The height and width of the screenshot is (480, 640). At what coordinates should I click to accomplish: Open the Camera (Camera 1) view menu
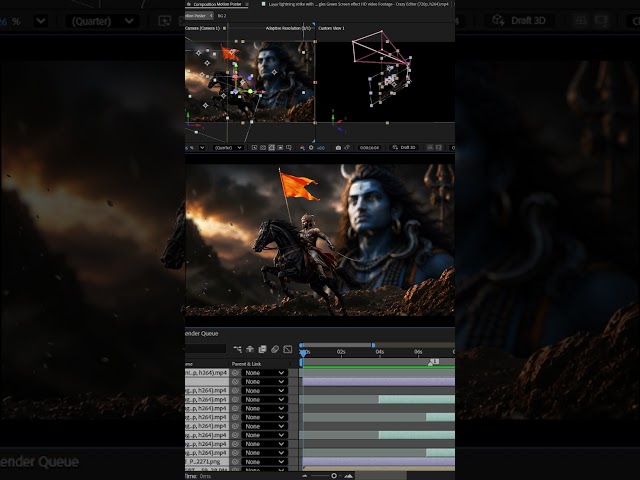tap(203, 28)
